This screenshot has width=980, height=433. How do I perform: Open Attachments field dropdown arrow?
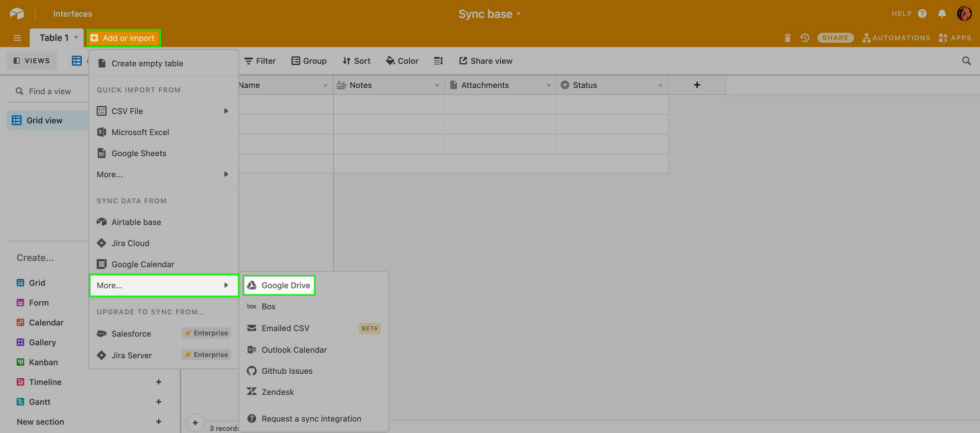click(x=549, y=85)
